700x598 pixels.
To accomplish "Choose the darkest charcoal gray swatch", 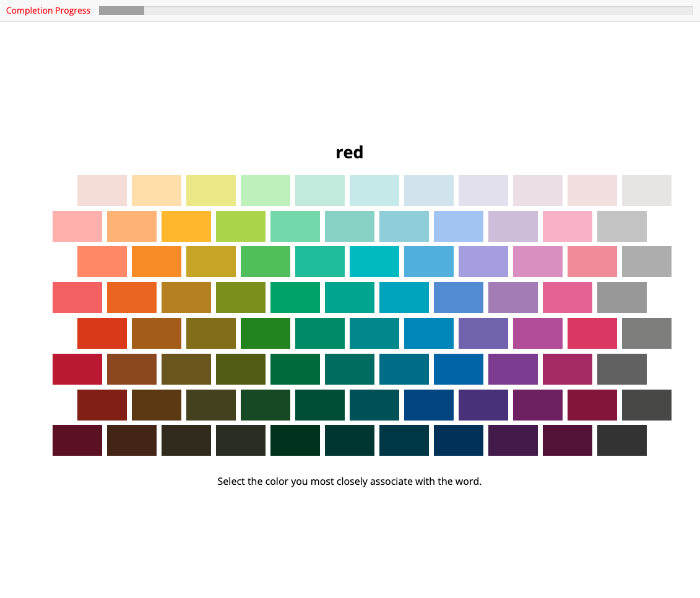I will 622,440.
